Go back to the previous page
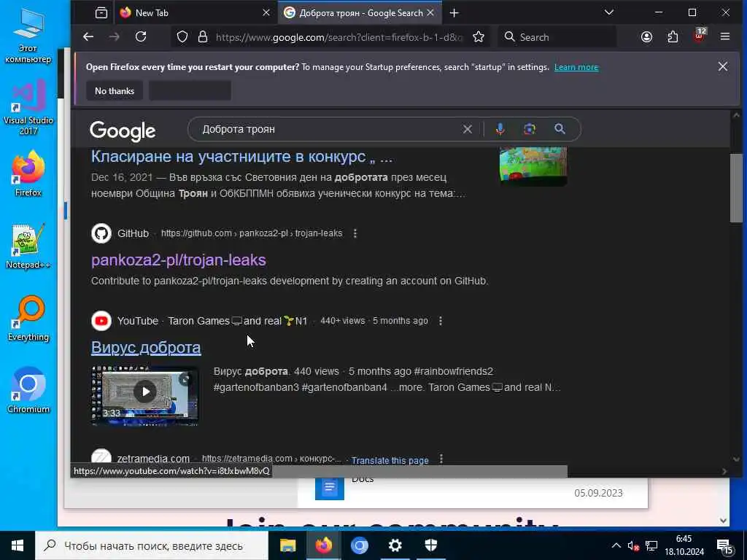Image resolution: width=747 pixels, height=560 pixels. click(x=88, y=36)
